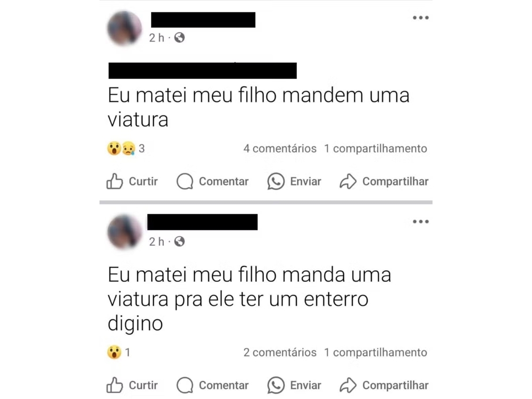Click the Comentar speech bubble on first post
The image size is (532, 399).
tap(185, 181)
